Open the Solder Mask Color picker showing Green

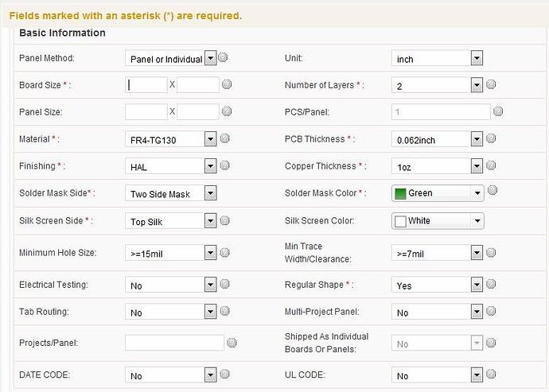coord(438,193)
